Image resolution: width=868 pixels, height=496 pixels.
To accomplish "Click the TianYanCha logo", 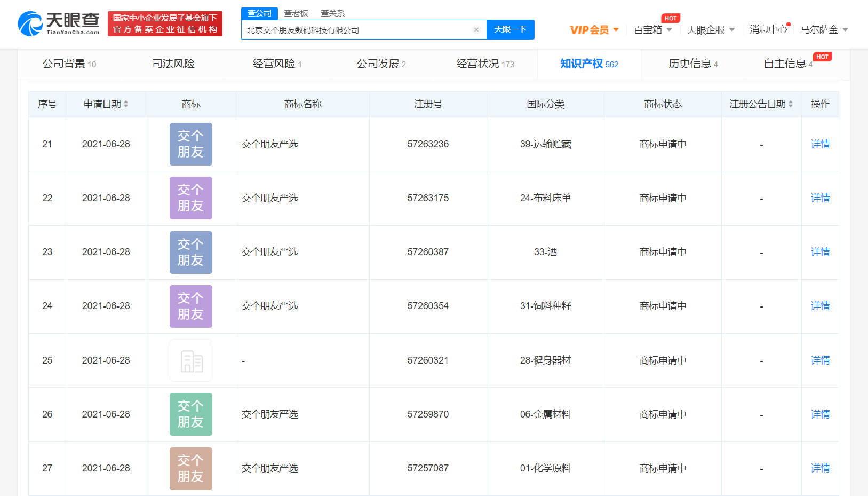I will (x=59, y=24).
